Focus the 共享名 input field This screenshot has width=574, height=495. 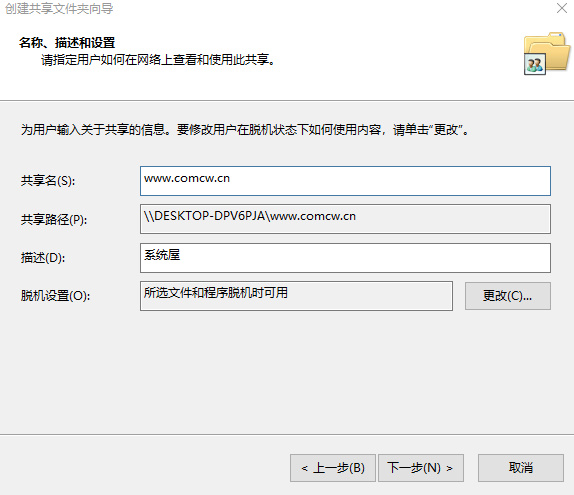pos(345,181)
